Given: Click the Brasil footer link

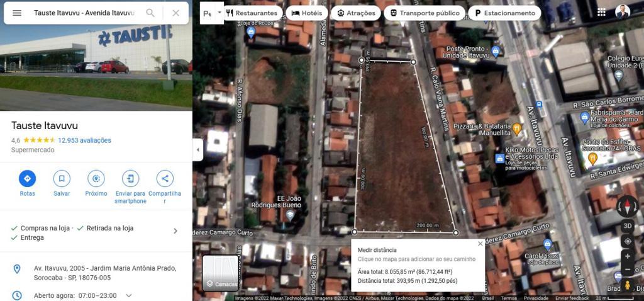Looking at the screenshot, I should (x=488, y=298).
